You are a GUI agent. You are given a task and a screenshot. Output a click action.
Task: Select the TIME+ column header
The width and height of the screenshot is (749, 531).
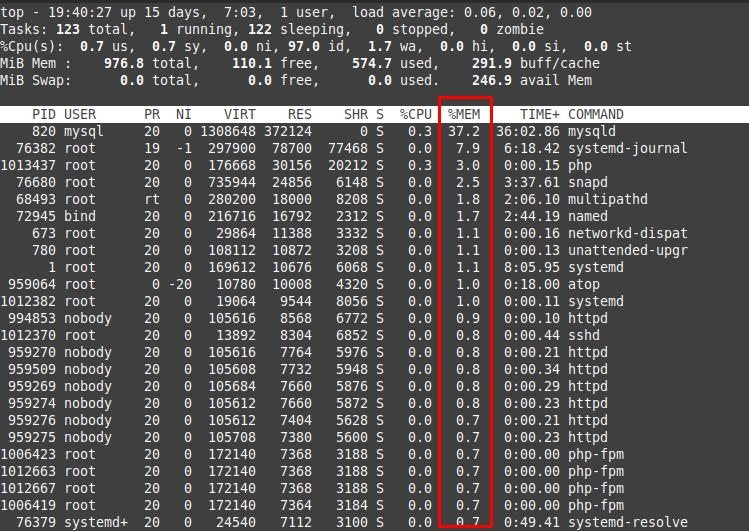tap(540, 114)
